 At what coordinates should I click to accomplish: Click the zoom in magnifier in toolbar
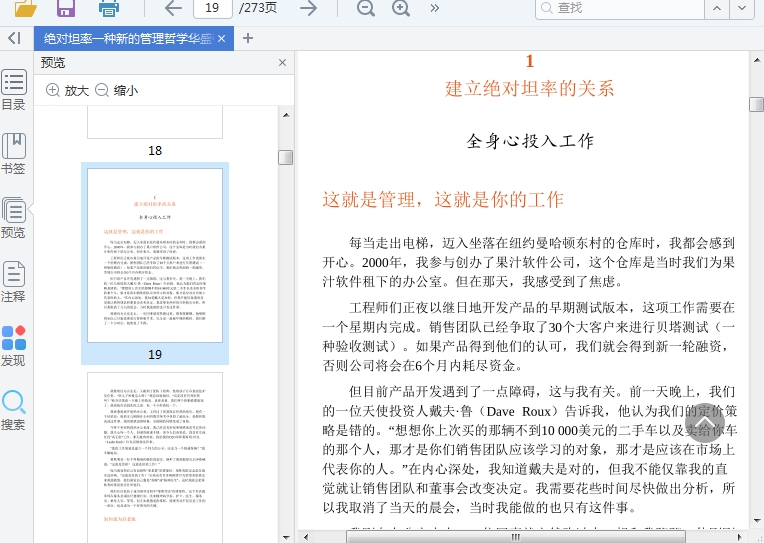pos(401,9)
